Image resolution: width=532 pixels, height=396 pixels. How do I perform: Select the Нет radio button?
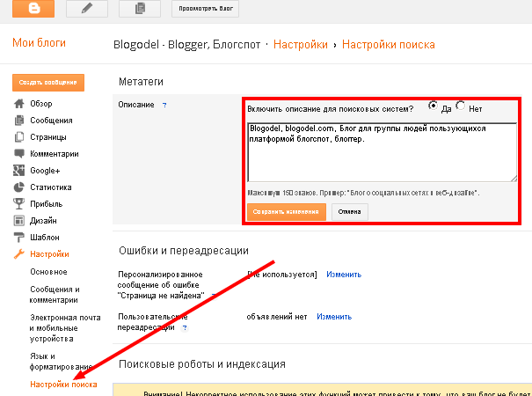[461, 106]
